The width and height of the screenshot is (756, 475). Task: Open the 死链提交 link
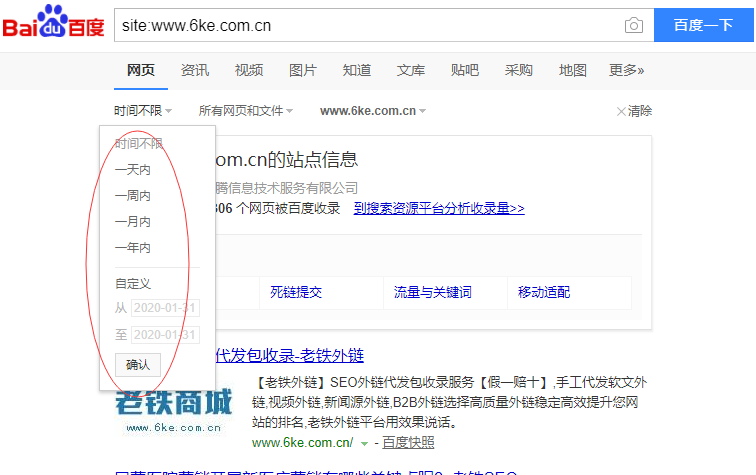point(296,292)
